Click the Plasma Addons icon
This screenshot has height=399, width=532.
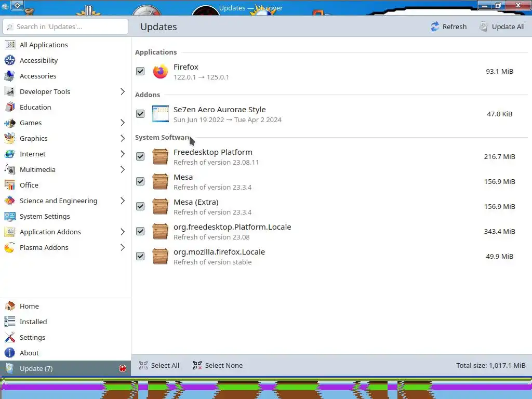pyautogui.click(x=10, y=248)
